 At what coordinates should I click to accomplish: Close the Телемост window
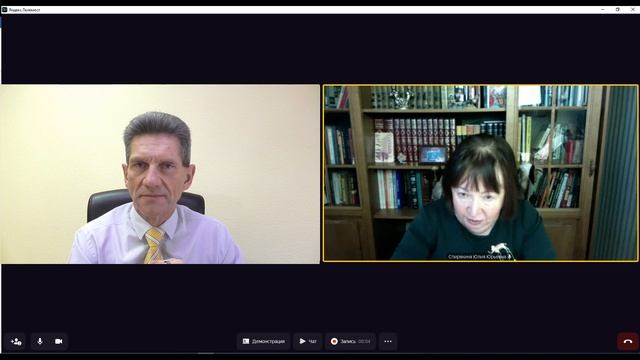point(633,9)
